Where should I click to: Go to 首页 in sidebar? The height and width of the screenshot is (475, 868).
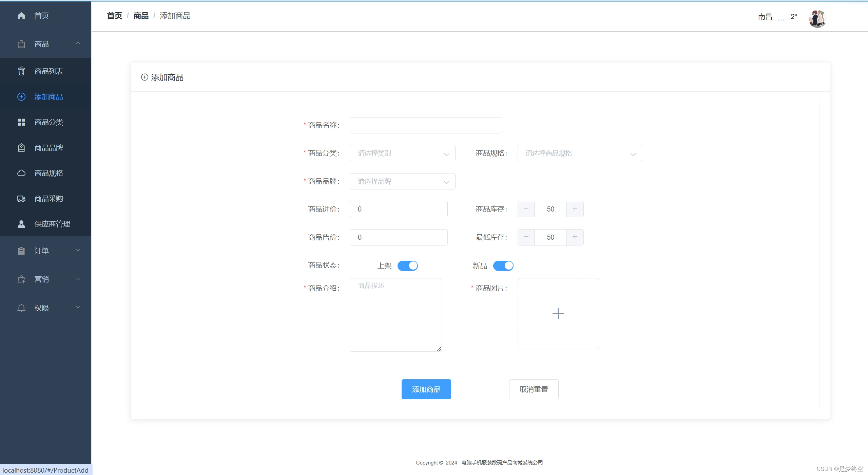coord(45,16)
